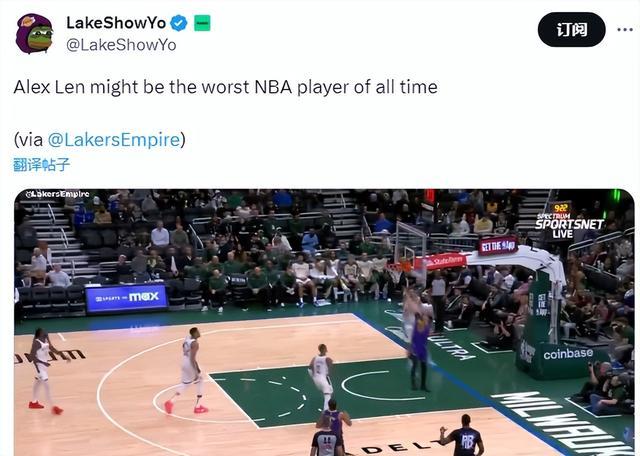Click the blue verified checkmark badge
The width and height of the screenshot is (640, 456).
178,23
